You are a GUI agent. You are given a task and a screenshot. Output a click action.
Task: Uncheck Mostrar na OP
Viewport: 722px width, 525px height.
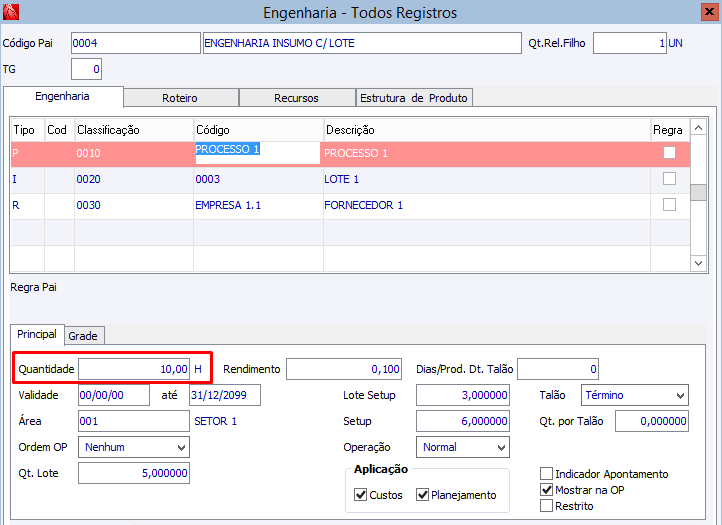pos(546,490)
